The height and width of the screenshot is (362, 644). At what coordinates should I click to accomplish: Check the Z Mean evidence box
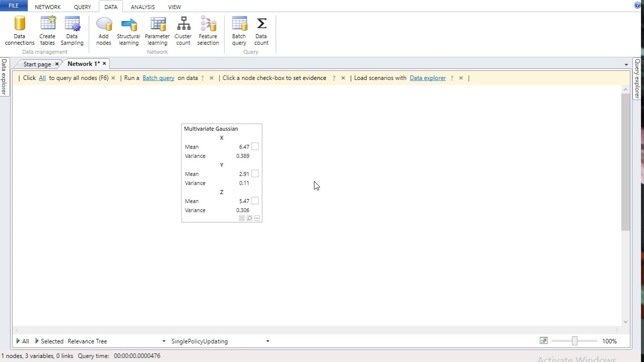click(255, 201)
